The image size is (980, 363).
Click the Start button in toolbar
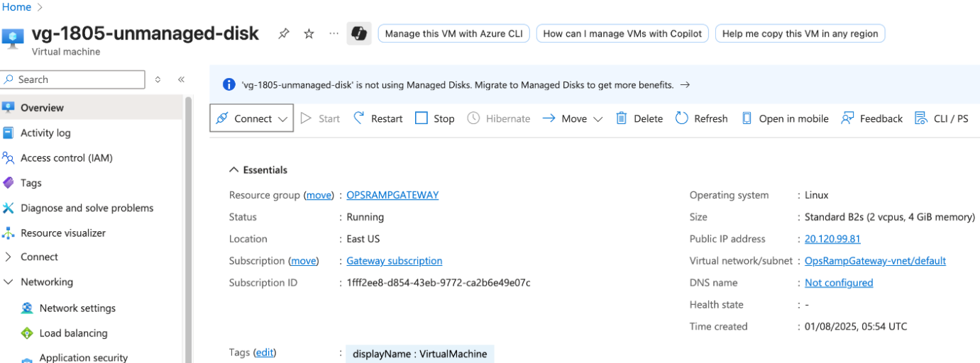(x=321, y=118)
